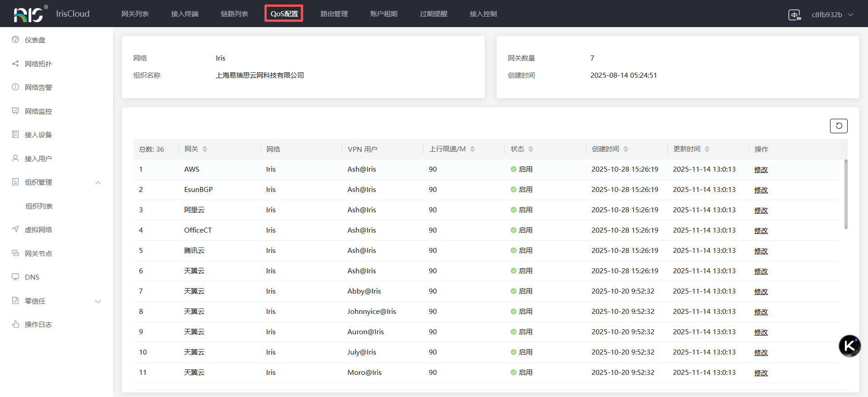Open 网络拓扑 in the sidebar

tap(38, 64)
